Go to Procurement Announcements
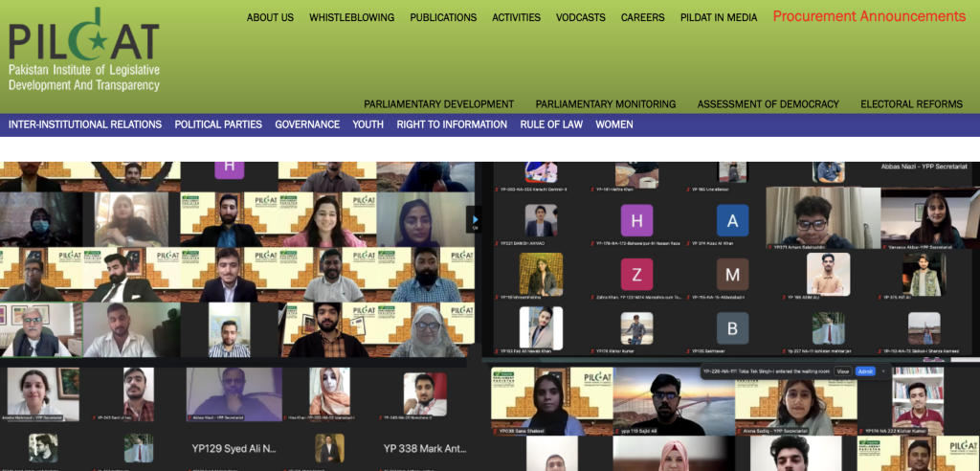Image resolution: width=980 pixels, height=471 pixels. tap(869, 16)
